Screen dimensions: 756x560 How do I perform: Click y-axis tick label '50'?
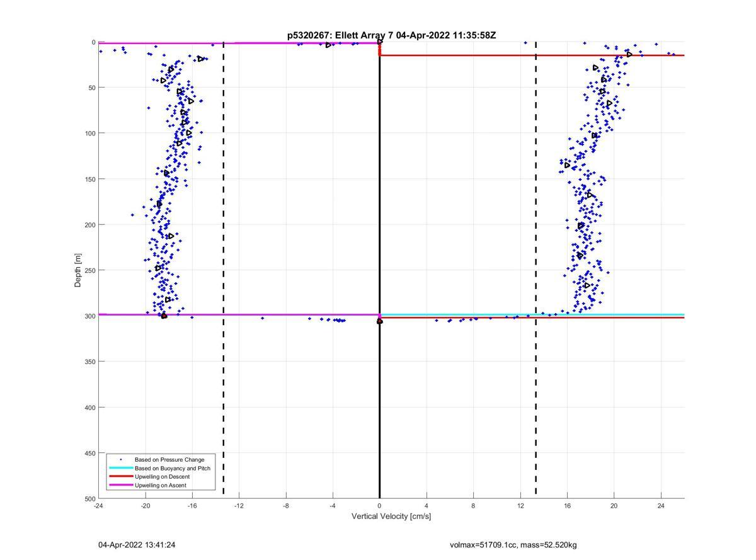(91, 88)
